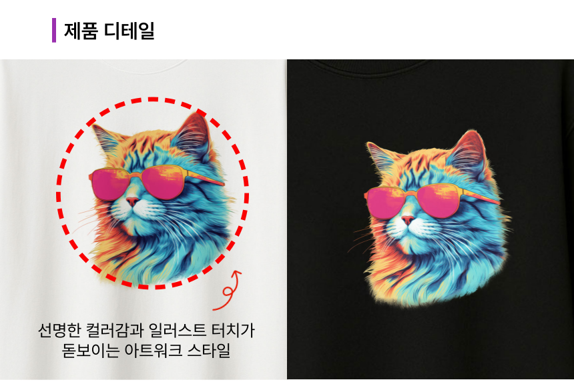Click the purple bar beside the heading
574x392 pixels.
click(54, 31)
